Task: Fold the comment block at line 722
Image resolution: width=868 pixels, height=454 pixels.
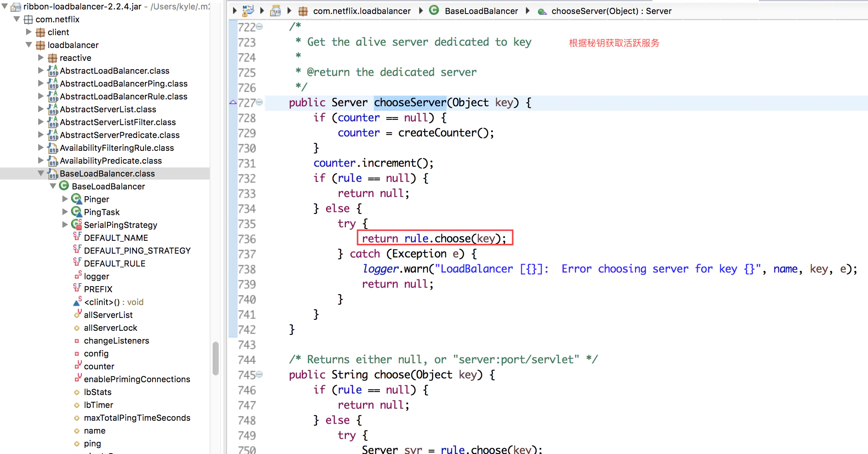Action: click(x=260, y=26)
